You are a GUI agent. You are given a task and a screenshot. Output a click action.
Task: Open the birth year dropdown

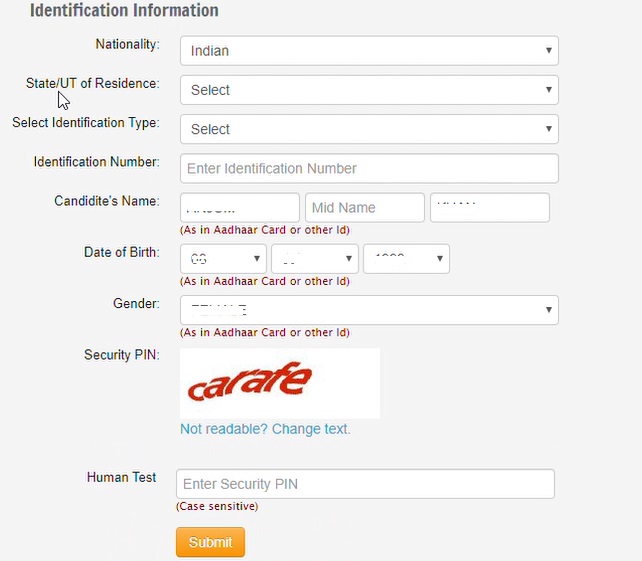406,259
